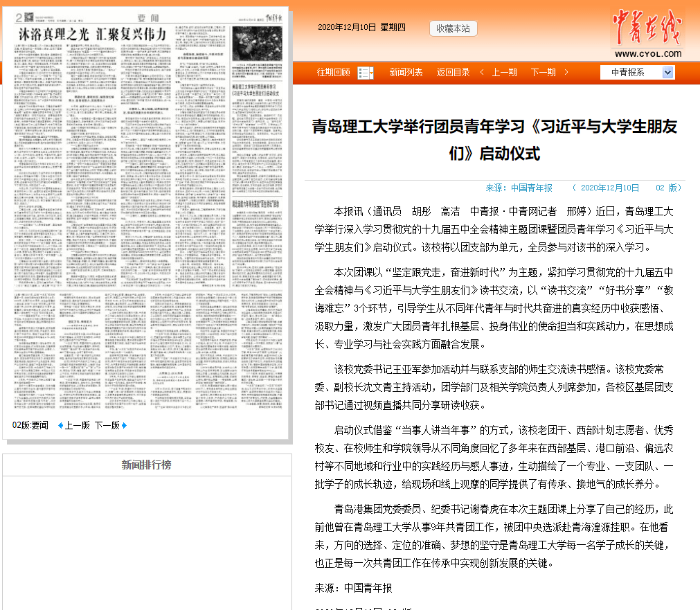
Task: Go to 返回目录 in the navigation bar
Action: point(453,73)
